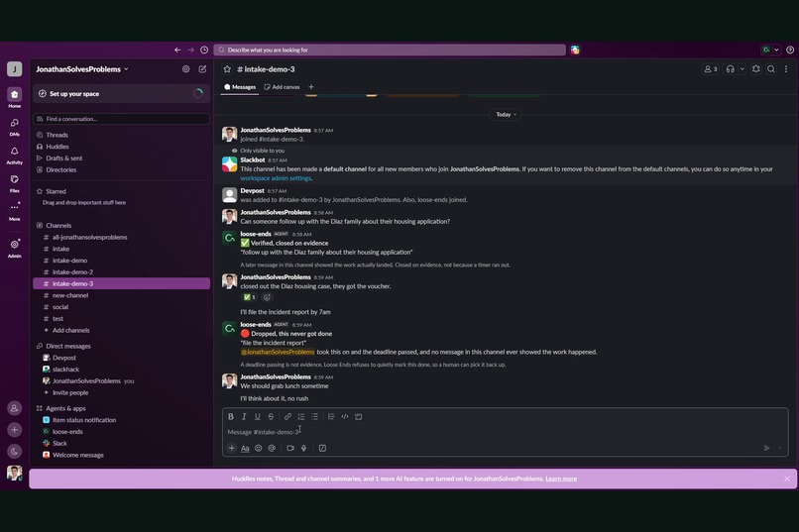Screen dimensions: 799x532
Task: Click Learn more in the AI banner
Action: pyautogui.click(x=561, y=479)
